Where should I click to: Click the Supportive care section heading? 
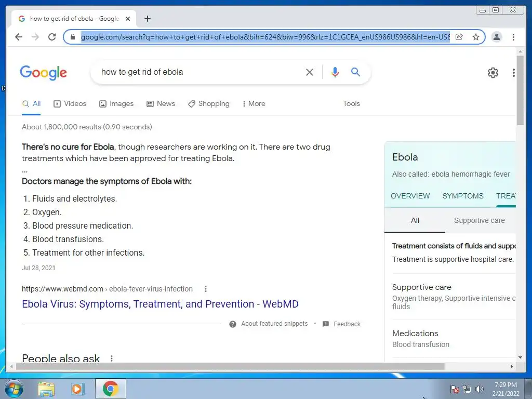(x=422, y=287)
